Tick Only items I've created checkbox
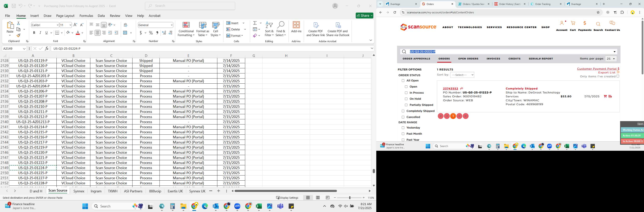Viewport: 644px width, 212px height. point(618,76)
